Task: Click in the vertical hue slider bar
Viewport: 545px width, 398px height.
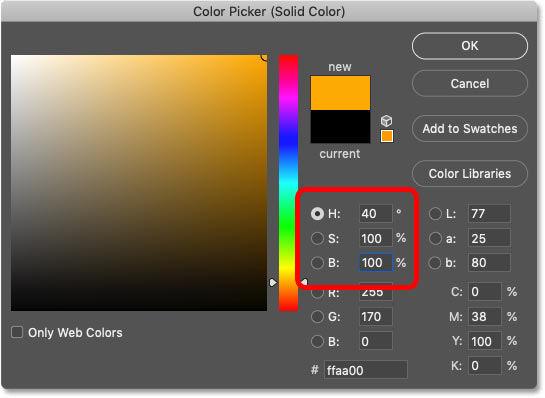Action: (x=288, y=183)
